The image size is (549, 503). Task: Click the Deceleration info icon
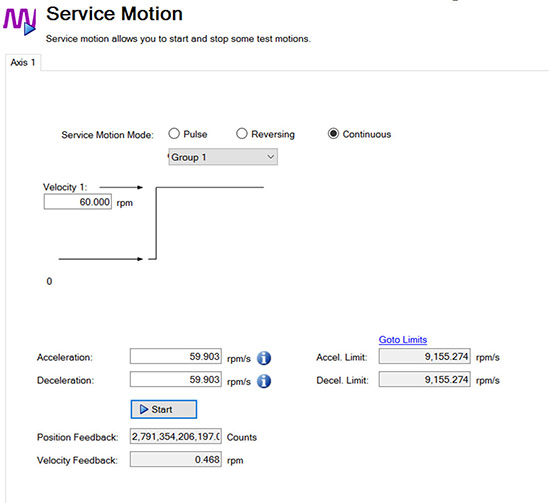point(264,381)
